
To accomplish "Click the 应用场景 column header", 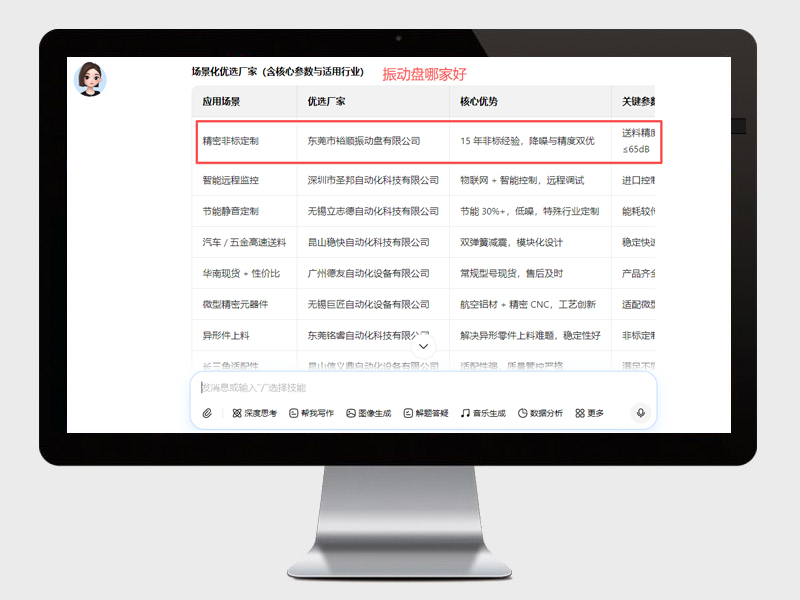I will coord(221,102).
